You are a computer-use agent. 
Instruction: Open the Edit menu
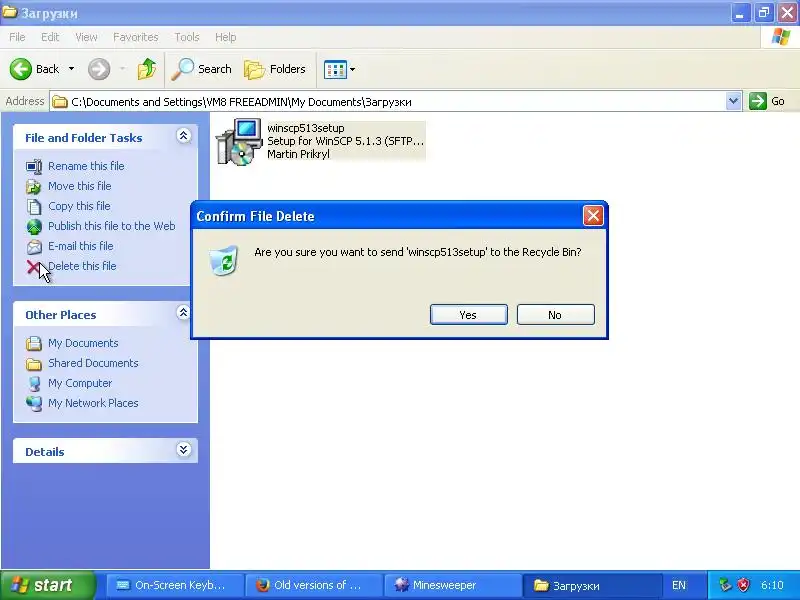pyautogui.click(x=50, y=37)
